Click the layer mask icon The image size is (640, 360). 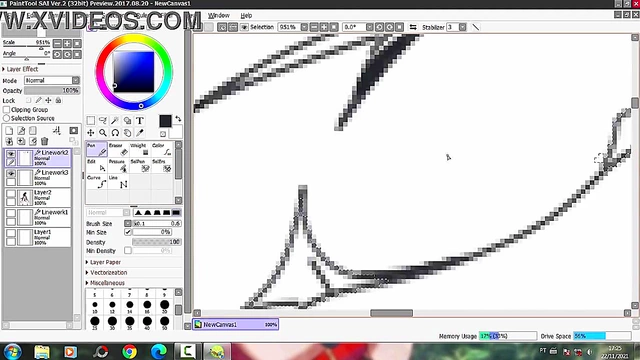73,131
